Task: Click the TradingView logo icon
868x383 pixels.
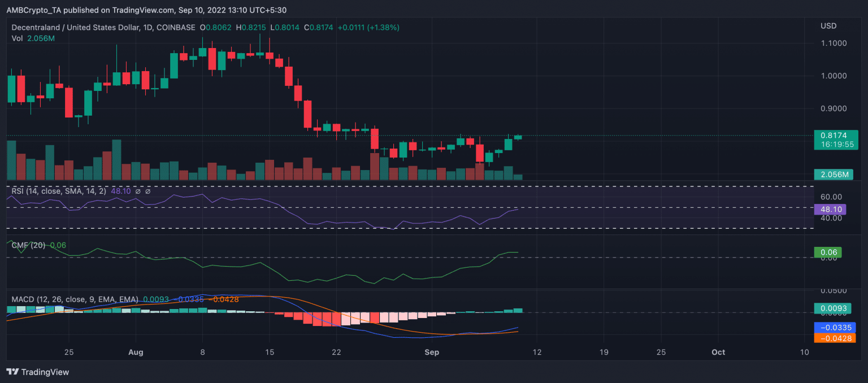Action: coord(12,372)
